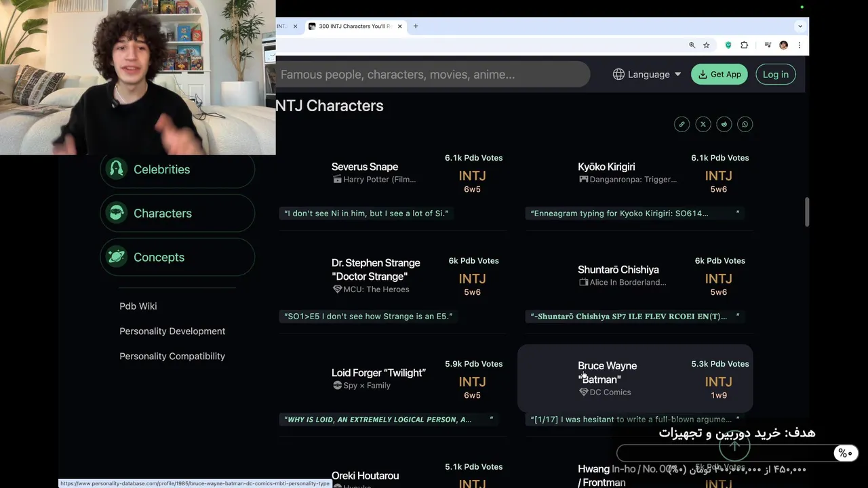The height and width of the screenshot is (488, 868).
Task: Share page on WhatsApp
Action: point(745,124)
